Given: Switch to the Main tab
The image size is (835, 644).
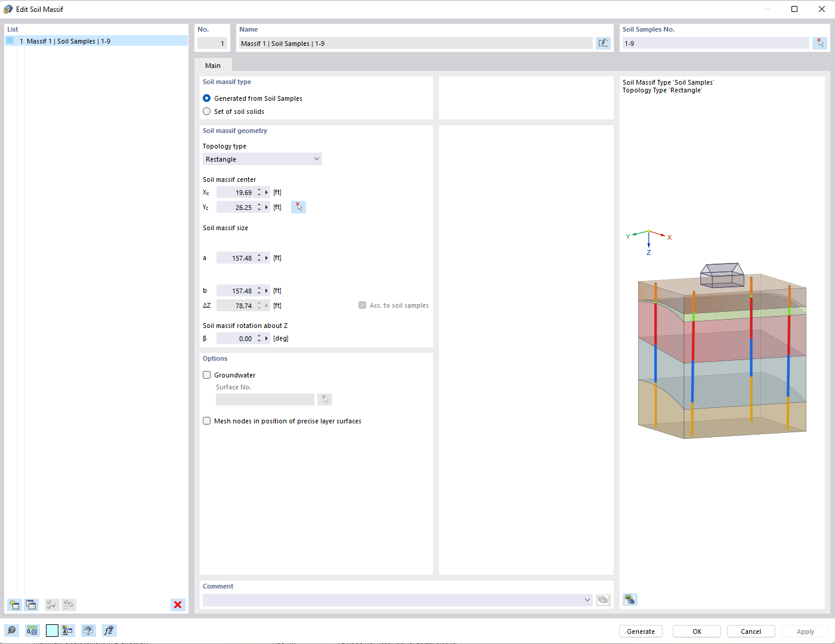Looking at the screenshot, I should 214,65.
